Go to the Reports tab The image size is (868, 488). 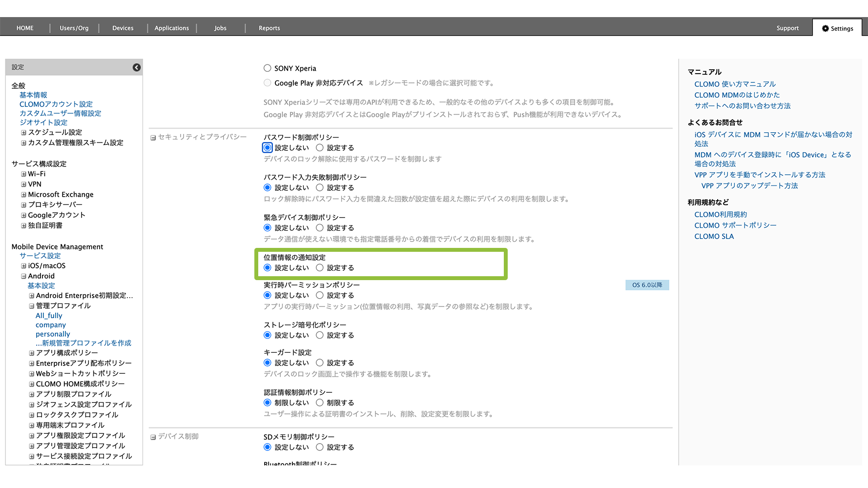(269, 28)
